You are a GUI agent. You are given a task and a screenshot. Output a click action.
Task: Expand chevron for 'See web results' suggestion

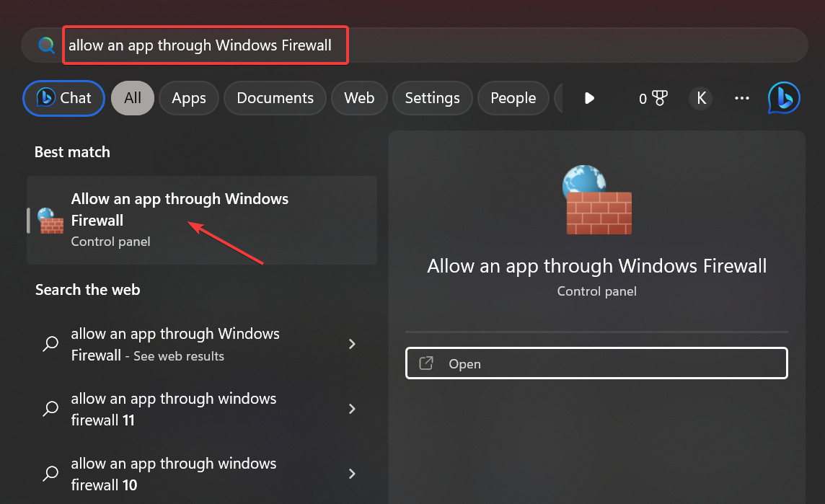tap(352, 344)
